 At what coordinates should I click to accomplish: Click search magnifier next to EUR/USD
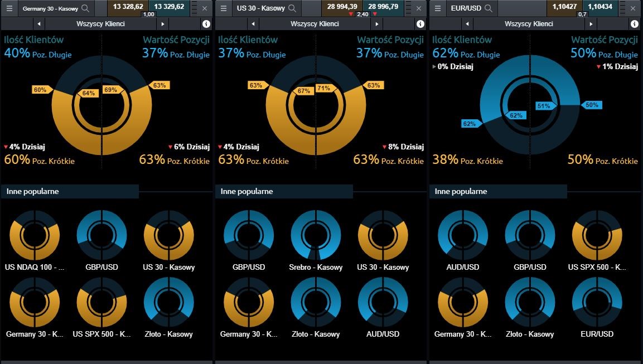pyautogui.click(x=489, y=8)
